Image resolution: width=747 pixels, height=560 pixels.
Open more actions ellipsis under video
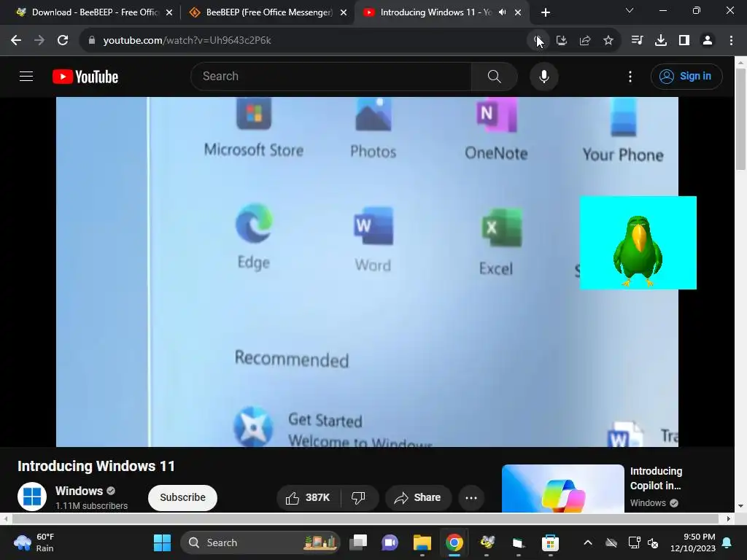point(471,497)
